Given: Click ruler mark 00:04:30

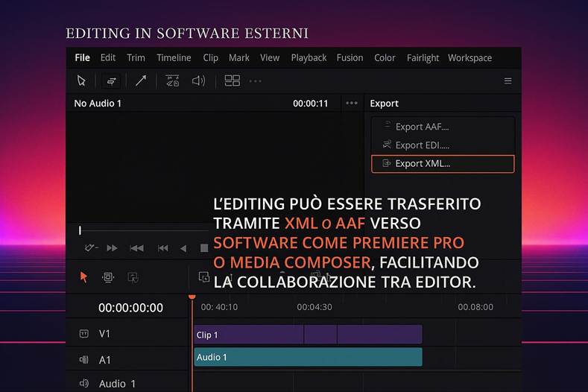Looking at the screenshot, I should pos(314,307).
